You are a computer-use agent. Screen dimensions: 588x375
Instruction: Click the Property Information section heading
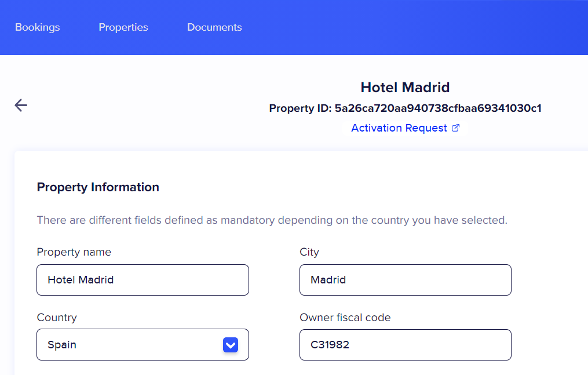98,187
